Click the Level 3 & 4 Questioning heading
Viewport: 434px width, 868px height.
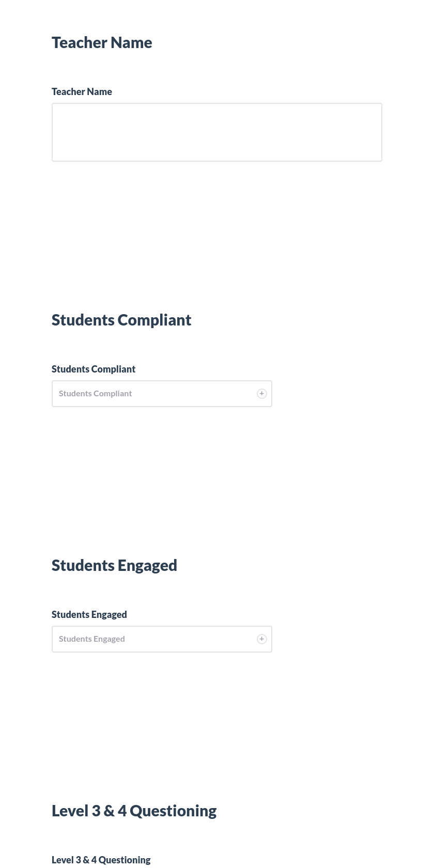134,810
